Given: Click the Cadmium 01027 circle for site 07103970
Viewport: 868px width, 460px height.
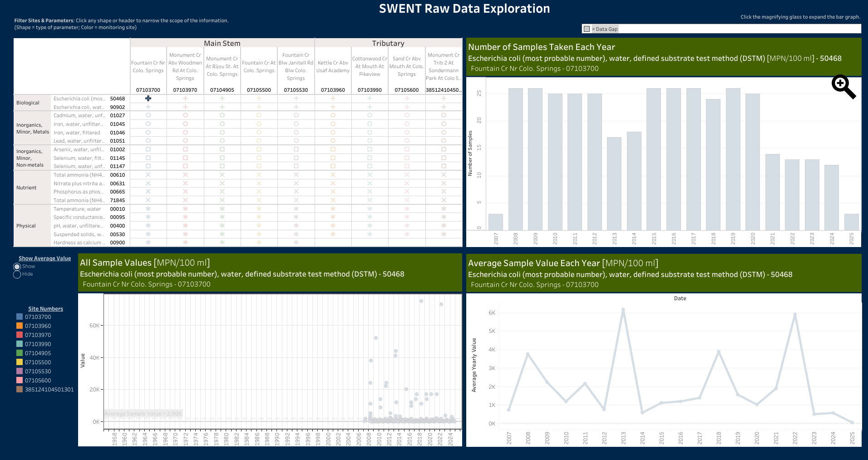Looking at the screenshot, I should coord(185,115).
